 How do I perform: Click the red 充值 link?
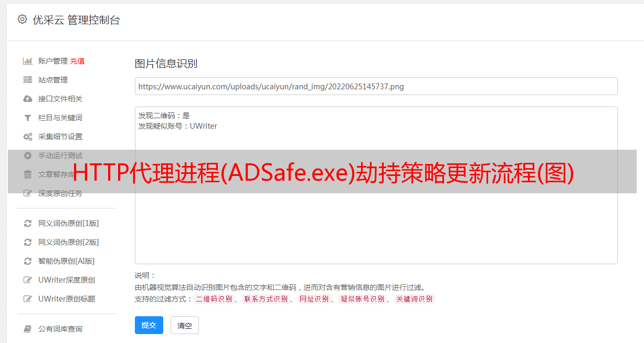(77, 61)
